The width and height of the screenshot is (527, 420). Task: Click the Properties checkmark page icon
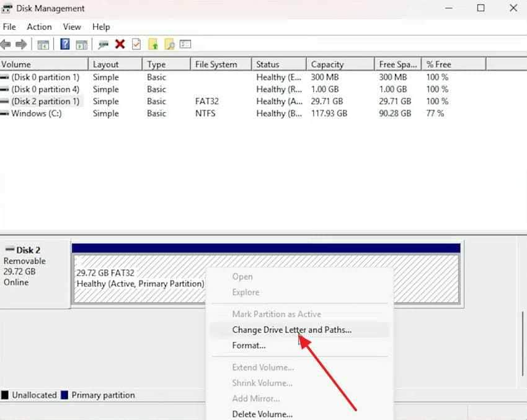pos(136,44)
